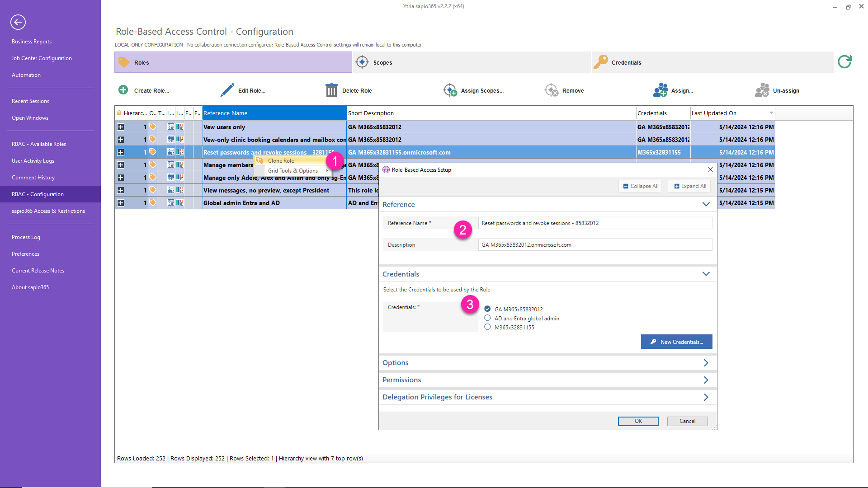Click the refresh icon beside Credentials tab
868x488 pixels.
point(844,62)
